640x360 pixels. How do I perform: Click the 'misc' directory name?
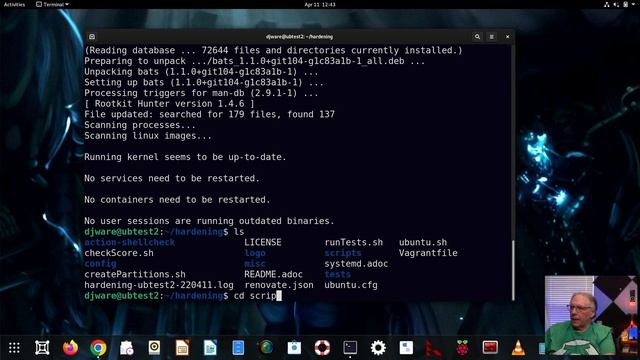pos(255,264)
